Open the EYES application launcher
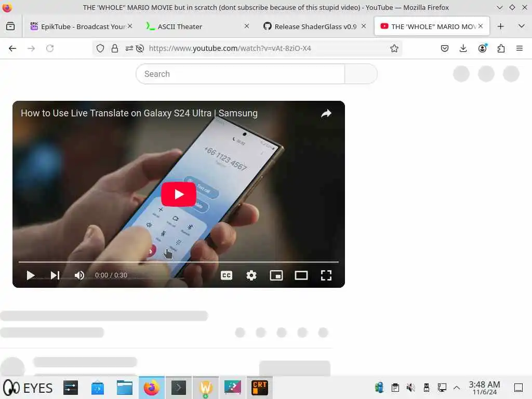 pos(28,388)
